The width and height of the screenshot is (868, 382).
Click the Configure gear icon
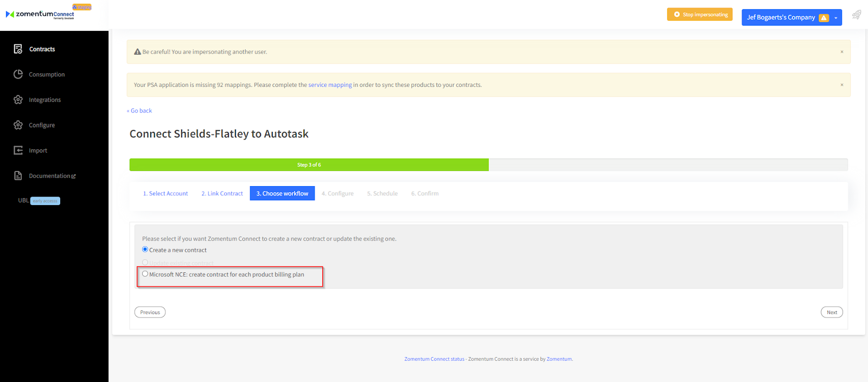pos(18,125)
